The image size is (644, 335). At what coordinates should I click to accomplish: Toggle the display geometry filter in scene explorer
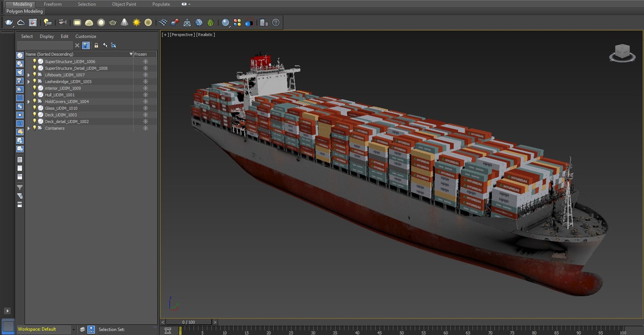pyautogui.click(x=20, y=55)
